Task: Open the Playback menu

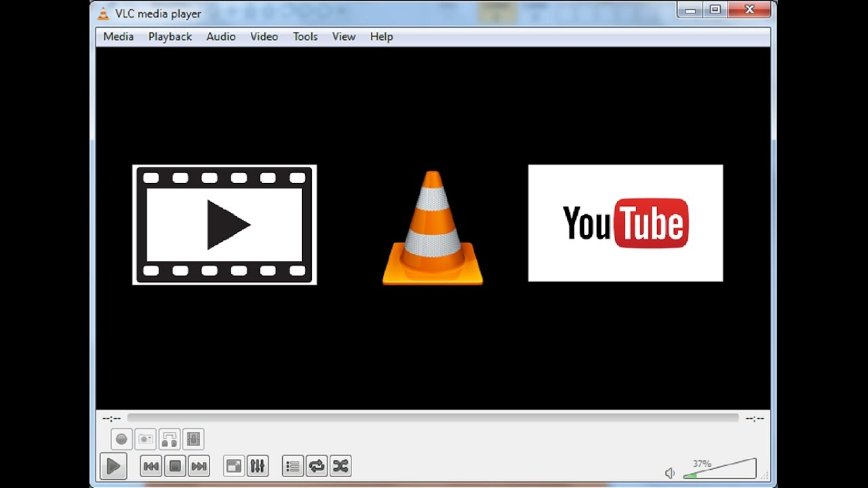Action: (x=170, y=37)
